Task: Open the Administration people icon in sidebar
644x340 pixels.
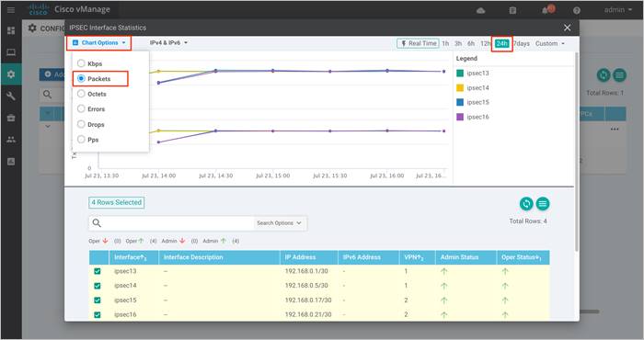Action: point(11,140)
